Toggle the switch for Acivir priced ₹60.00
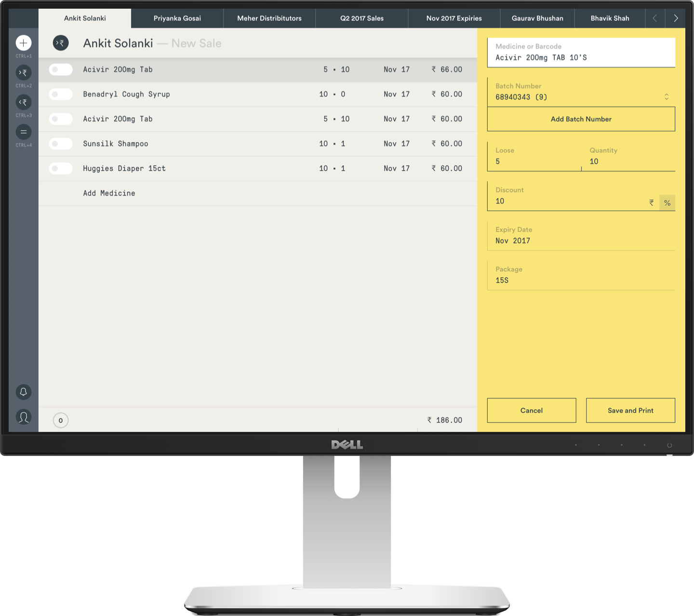The height and width of the screenshot is (616, 694). pyautogui.click(x=61, y=119)
